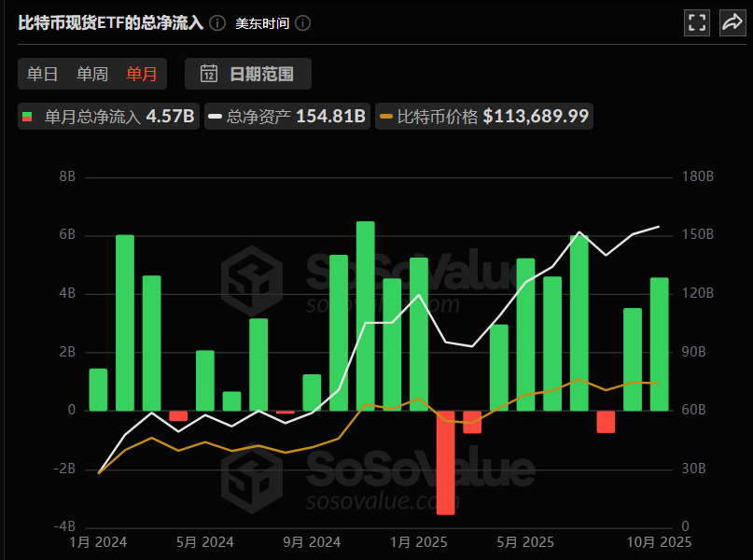The width and height of the screenshot is (753, 560).
Task: Click the tallest green bar near 1月 2025
Action: (x=365, y=317)
